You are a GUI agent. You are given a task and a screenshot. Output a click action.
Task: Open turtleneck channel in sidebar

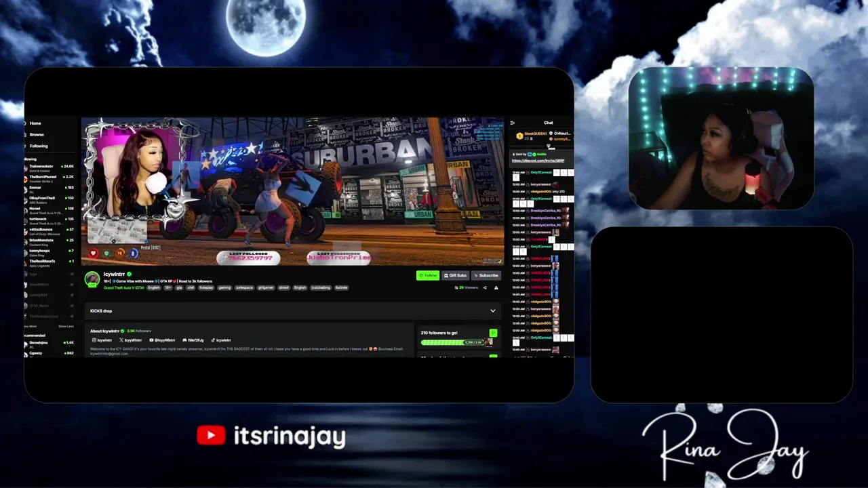(49, 220)
